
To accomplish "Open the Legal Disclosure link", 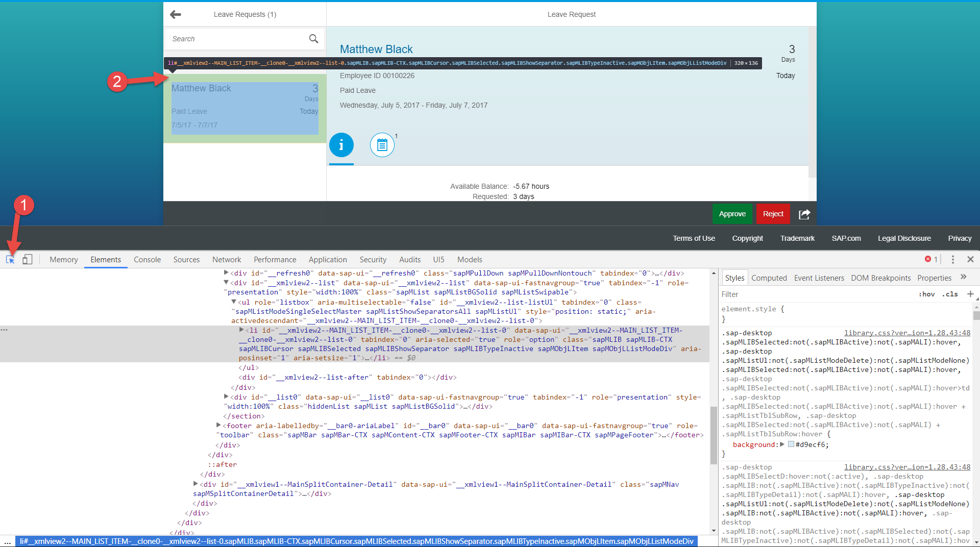I will pos(904,238).
